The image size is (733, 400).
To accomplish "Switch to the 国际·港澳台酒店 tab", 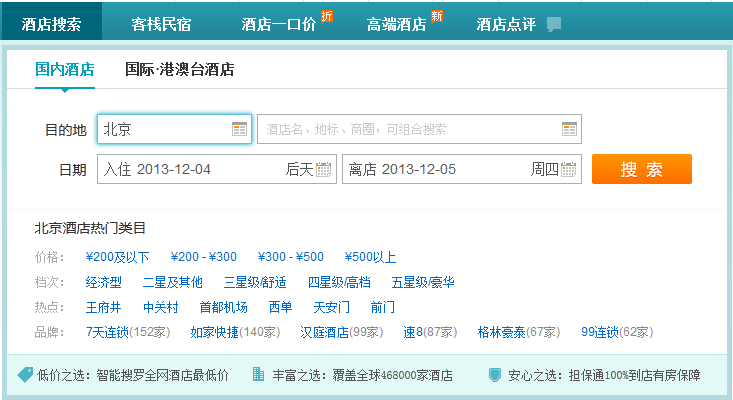I will tap(179, 70).
